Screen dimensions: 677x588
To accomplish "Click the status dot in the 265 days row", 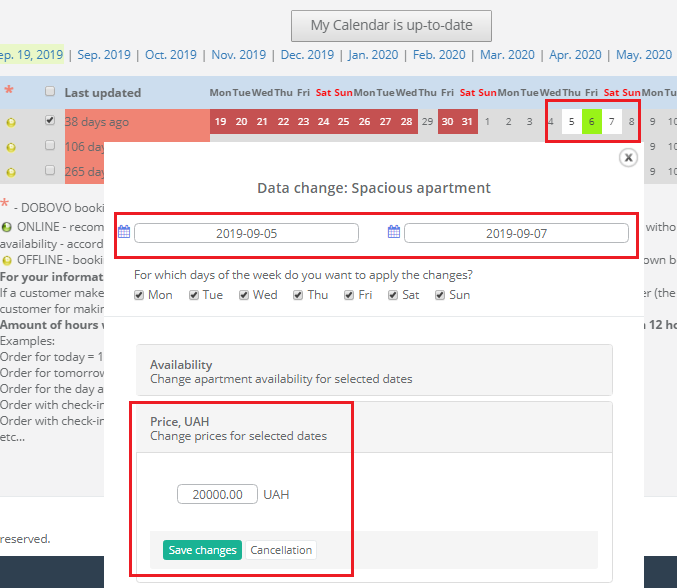I will click(11, 172).
